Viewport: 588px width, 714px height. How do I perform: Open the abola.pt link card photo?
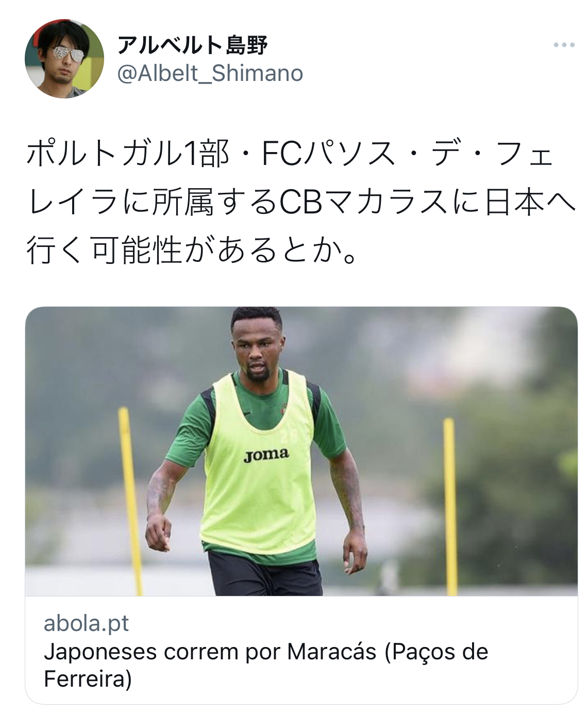click(x=301, y=452)
